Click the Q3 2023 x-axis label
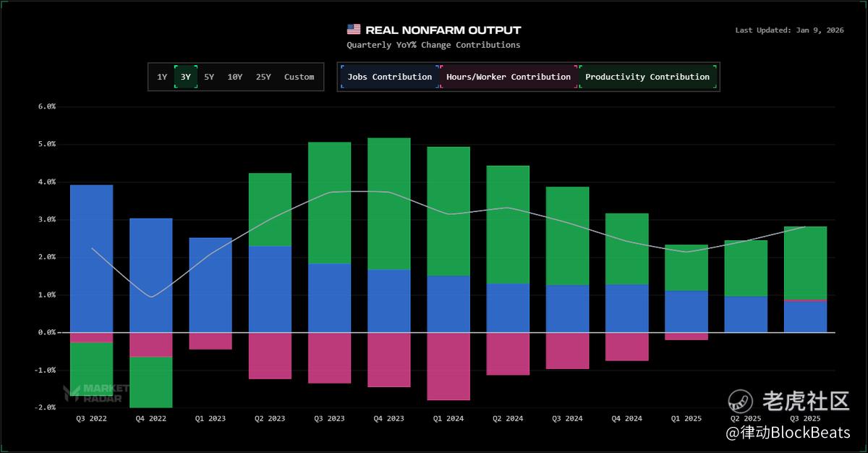Image resolution: width=868 pixels, height=453 pixels. tap(329, 418)
